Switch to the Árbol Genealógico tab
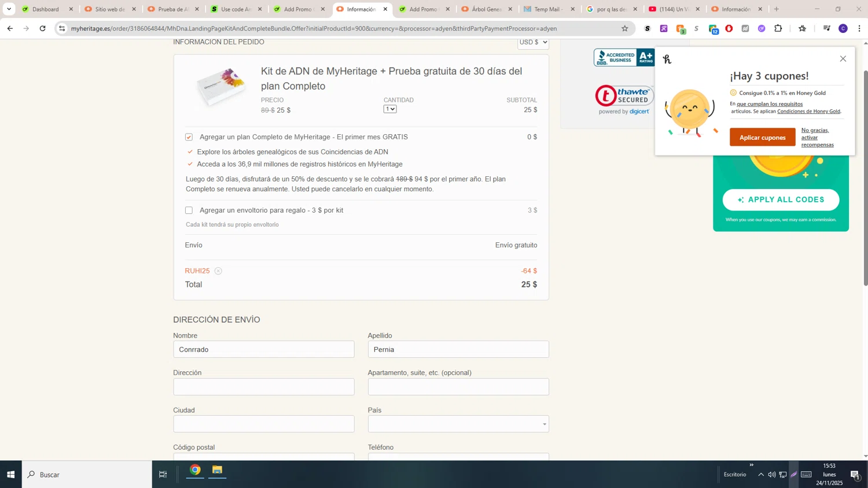This screenshot has height=488, width=868. tap(486, 9)
